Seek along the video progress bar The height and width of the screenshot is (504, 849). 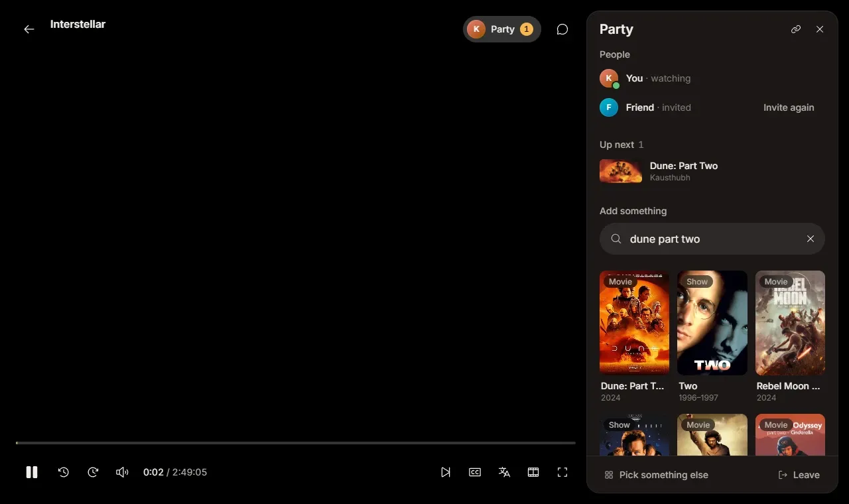tap(296, 442)
